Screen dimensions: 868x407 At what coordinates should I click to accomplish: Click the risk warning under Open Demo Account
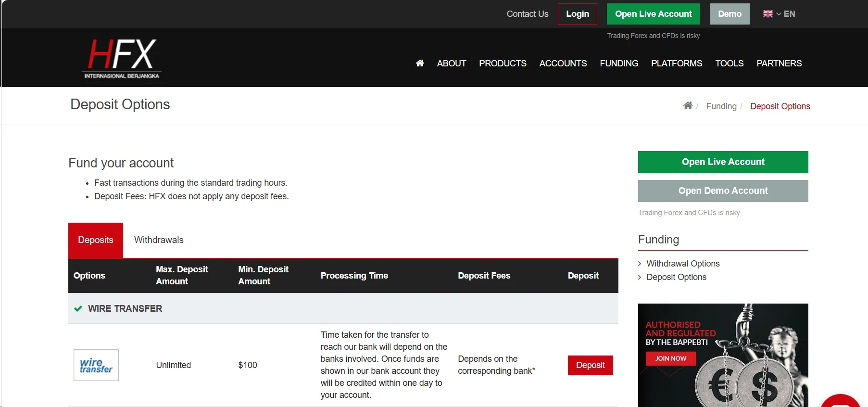(689, 213)
